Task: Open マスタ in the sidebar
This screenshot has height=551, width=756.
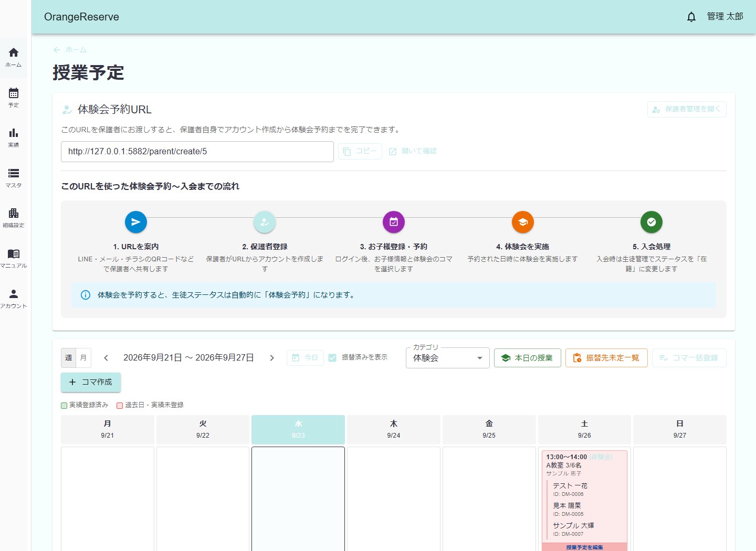Action: tap(14, 178)
